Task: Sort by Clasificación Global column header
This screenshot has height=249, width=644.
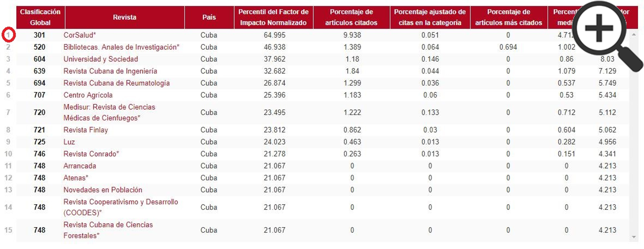Action: click(x=40, y=17)
